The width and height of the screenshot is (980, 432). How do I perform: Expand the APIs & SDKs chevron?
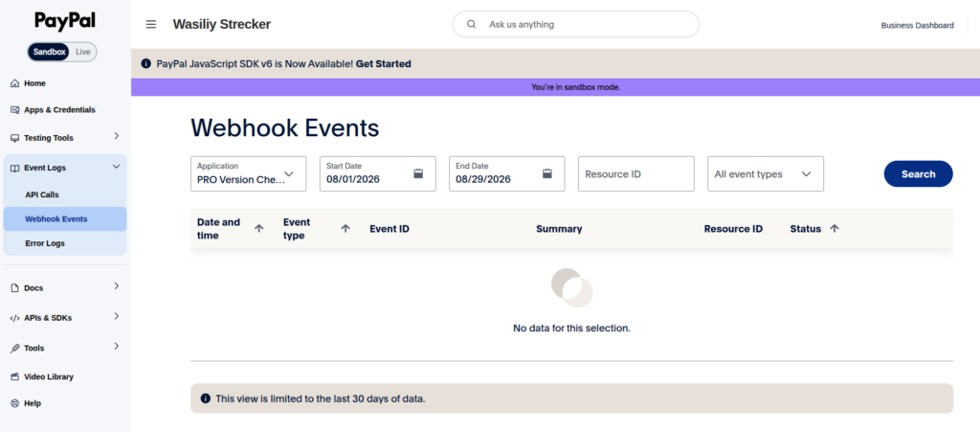pos(116,316)
